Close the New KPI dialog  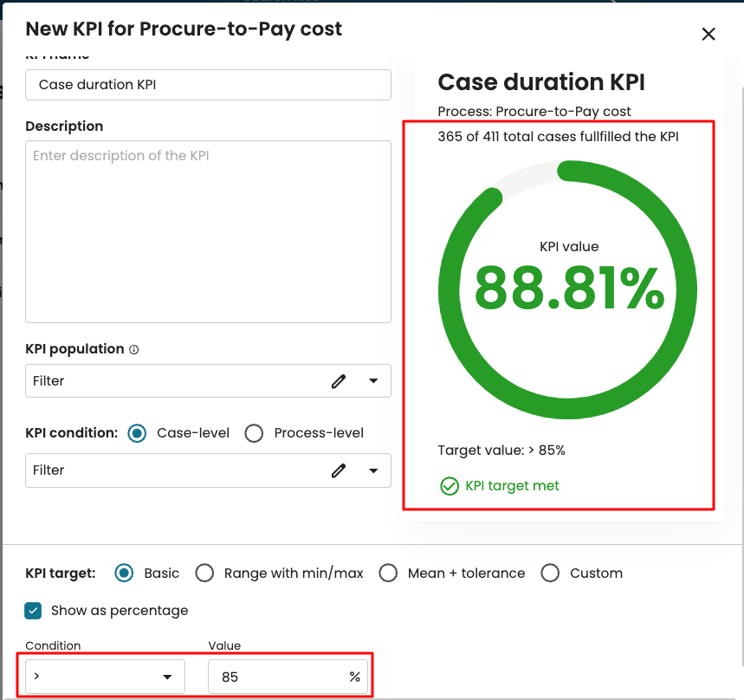coord(708,34)
